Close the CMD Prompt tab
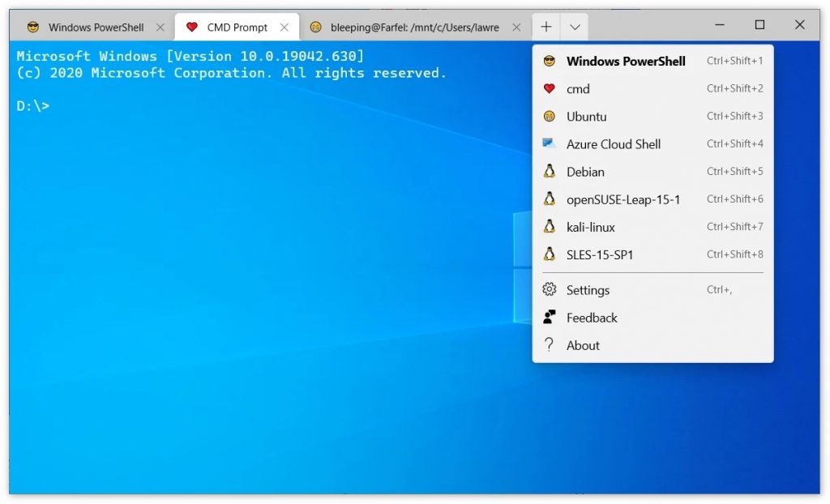Image resolution: width=830 pixels, height=504 pixels. (x=285, y=27)
